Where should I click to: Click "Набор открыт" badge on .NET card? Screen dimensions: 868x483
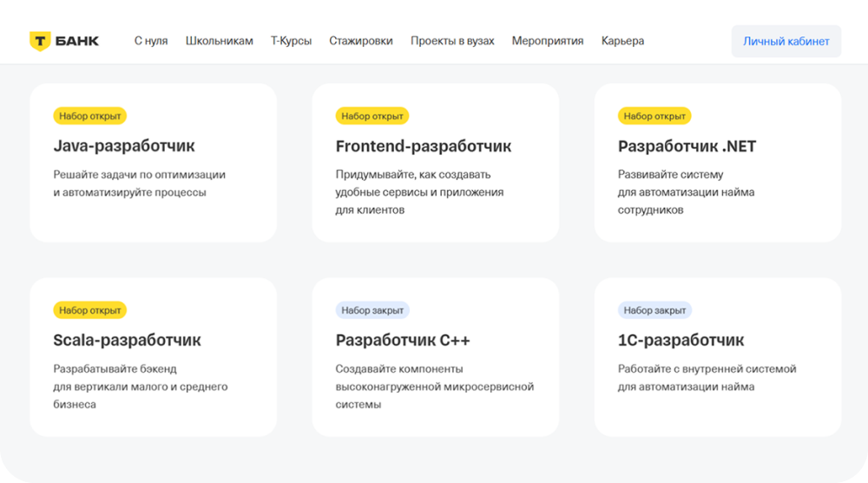click(x=654, y=116)
